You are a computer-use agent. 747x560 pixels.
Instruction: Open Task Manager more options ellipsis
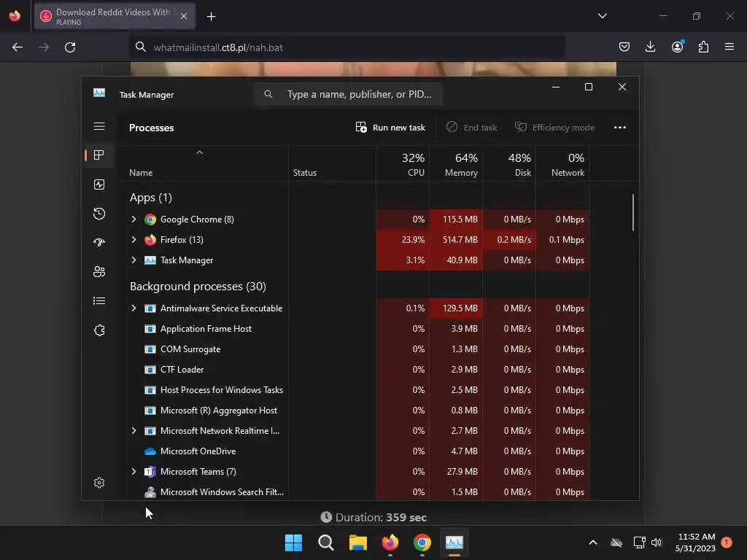click(x=620, y=127)
